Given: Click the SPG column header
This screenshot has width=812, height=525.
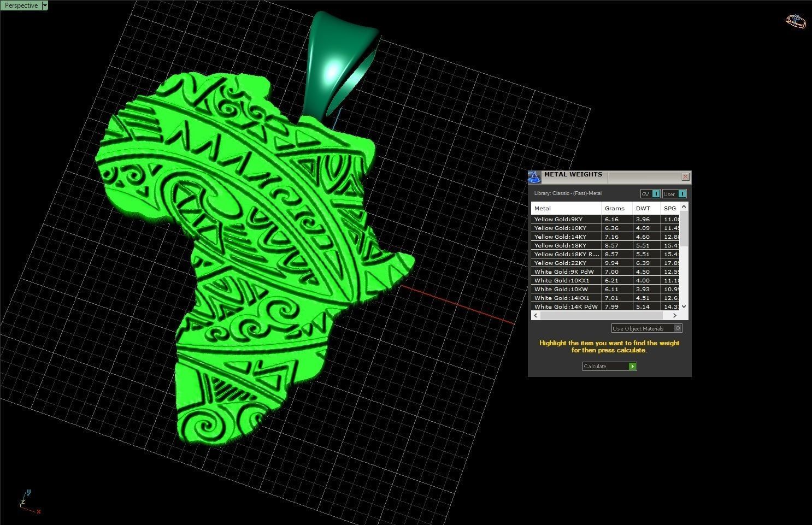Looking at the screenshot, I should click(670, 208).
